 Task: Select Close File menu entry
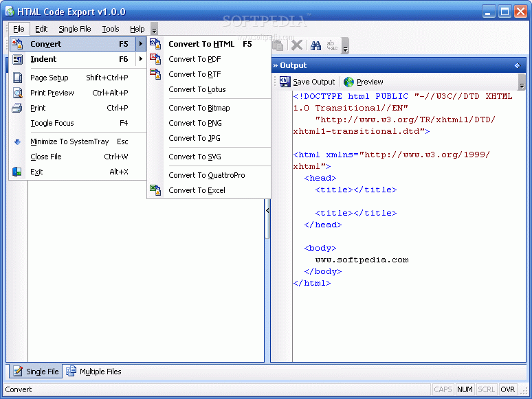pos(78,157)
